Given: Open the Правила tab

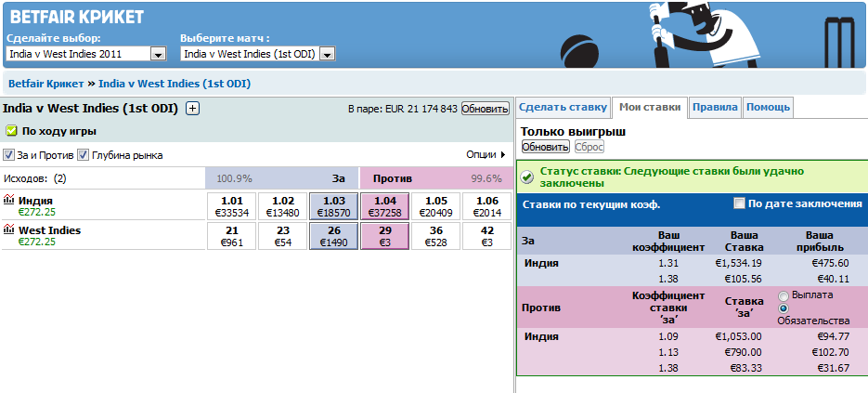Looking at the screenshot, I should click(715, 108).
